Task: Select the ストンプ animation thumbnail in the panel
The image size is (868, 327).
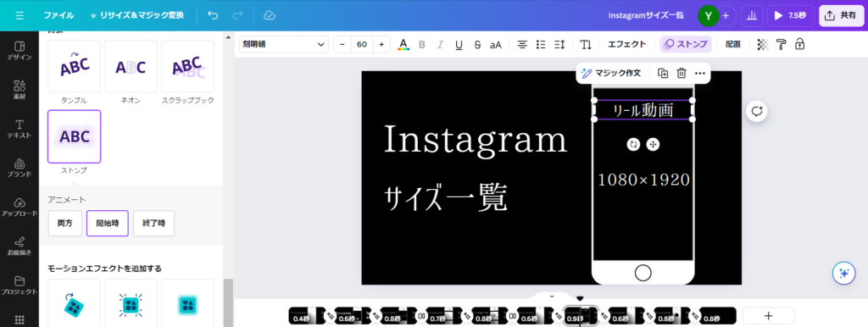Action: coord(75,136)
